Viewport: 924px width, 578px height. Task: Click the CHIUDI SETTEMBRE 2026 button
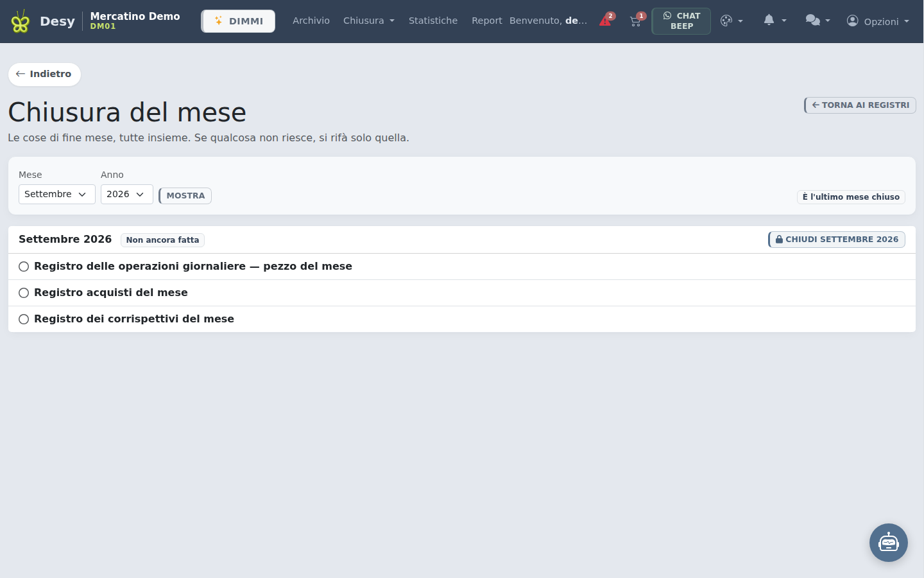[837, 240]
